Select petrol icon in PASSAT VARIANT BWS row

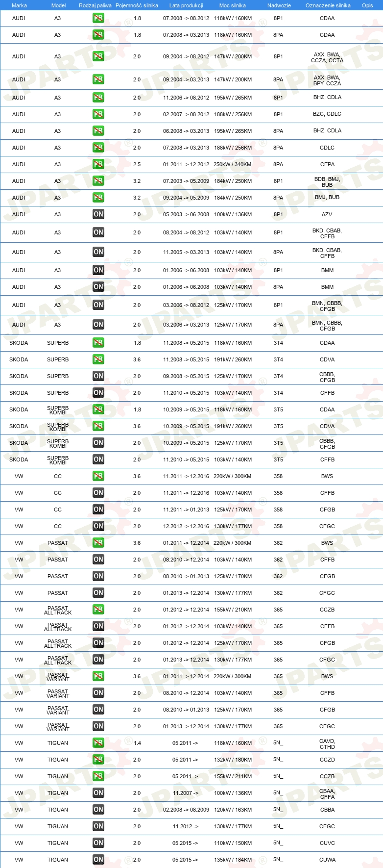pos(98,676)
